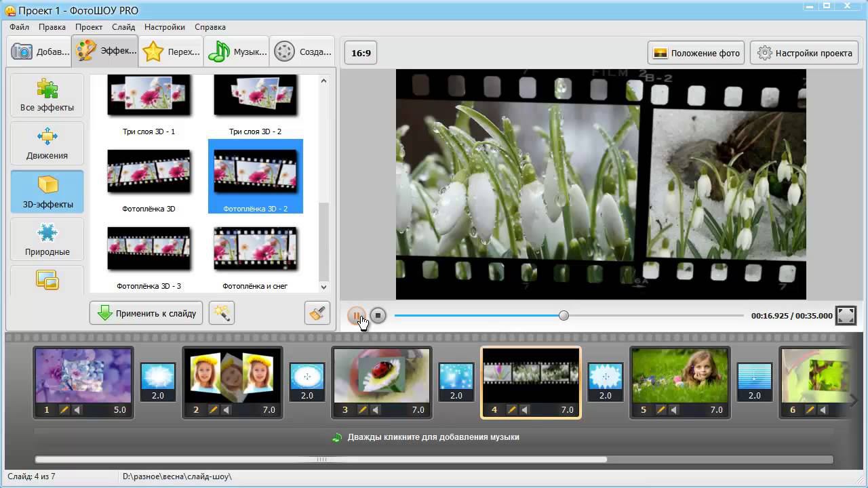Open the Проект menu
The height and width of the screenshot is (488, 868).
pyautogui.click(x=89, y=27)
